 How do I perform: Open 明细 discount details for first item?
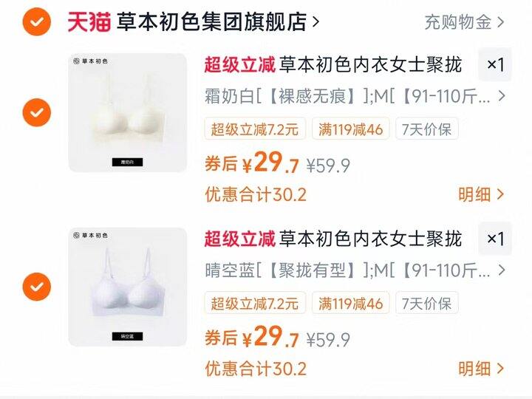(x=481, y=195)
